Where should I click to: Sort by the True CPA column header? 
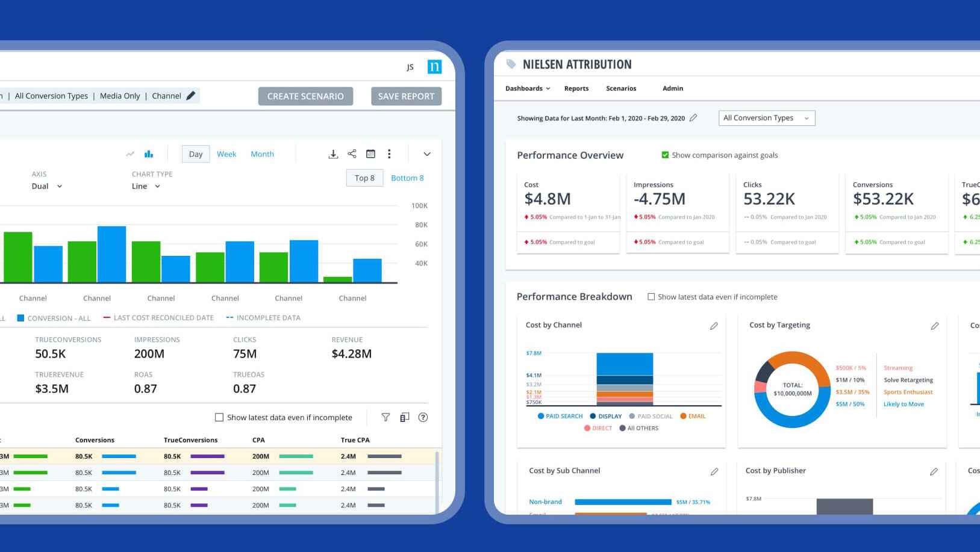355,440
